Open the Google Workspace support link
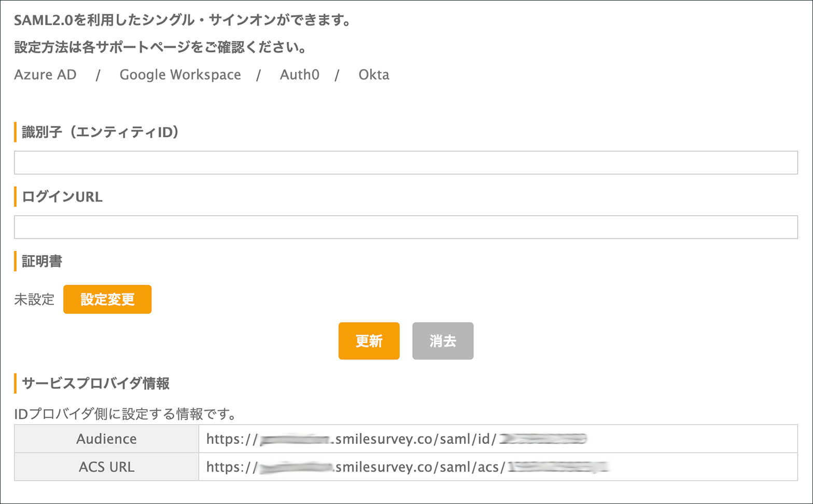Screen dimensions: 813x504 pyautogui.click(x=180, y=75)
